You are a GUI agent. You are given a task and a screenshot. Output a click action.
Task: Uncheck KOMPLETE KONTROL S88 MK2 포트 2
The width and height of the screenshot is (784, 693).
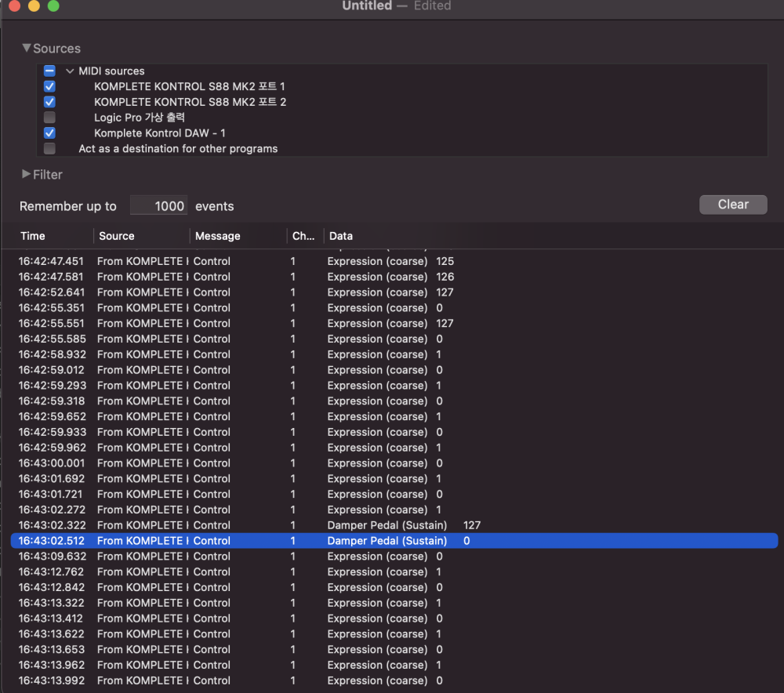49,102
